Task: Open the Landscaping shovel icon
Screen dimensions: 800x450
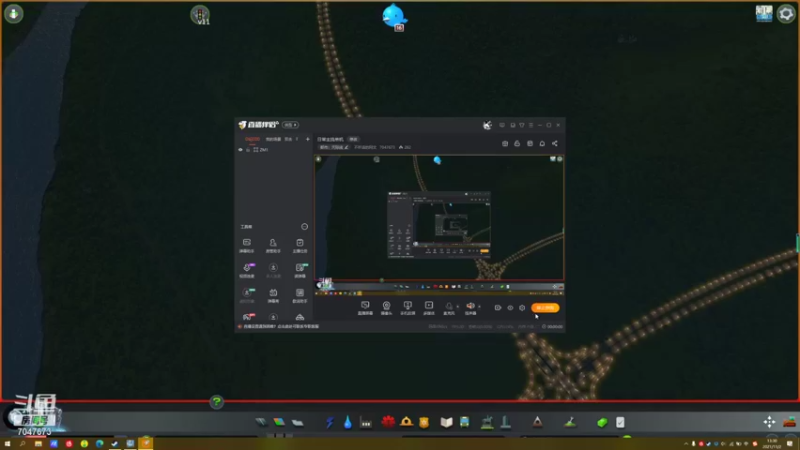Action: [x=570, y=422]
